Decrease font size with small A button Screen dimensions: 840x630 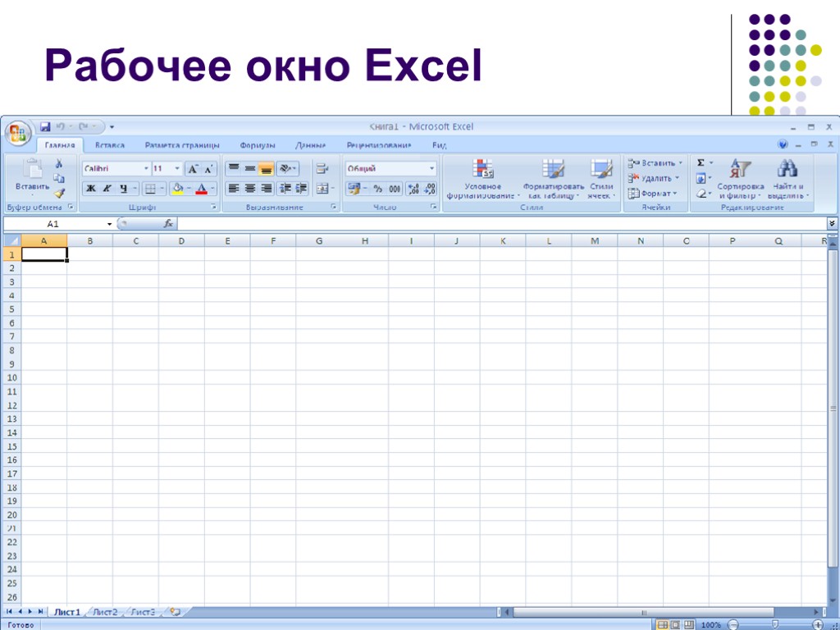point(209,169)
